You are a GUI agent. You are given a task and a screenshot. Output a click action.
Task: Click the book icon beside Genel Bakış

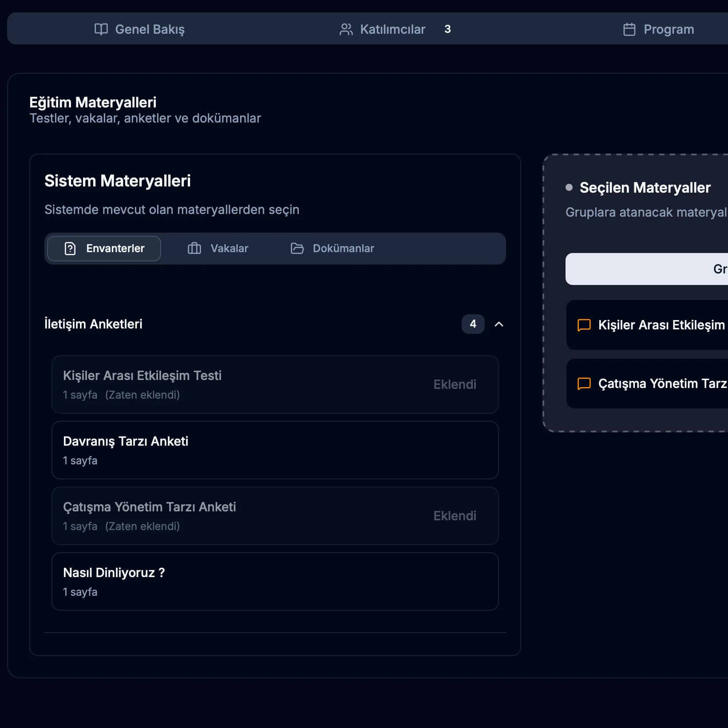pos(101,29)
